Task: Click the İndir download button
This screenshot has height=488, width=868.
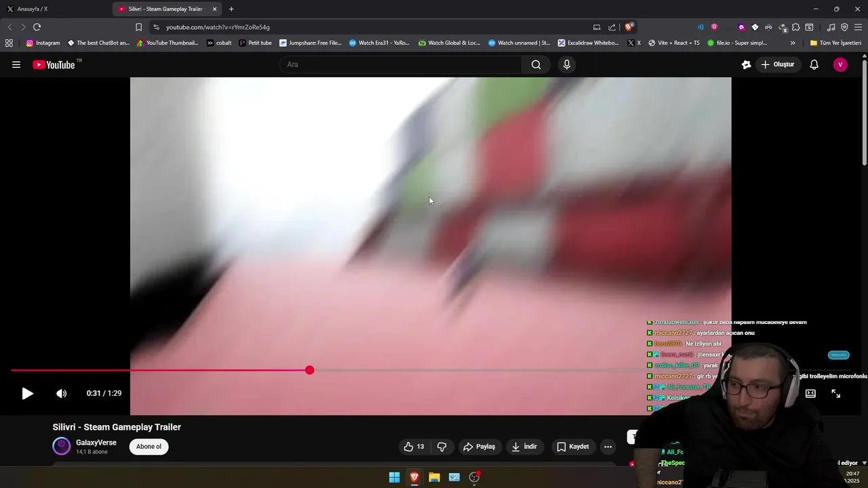Action: pos(524,447)
